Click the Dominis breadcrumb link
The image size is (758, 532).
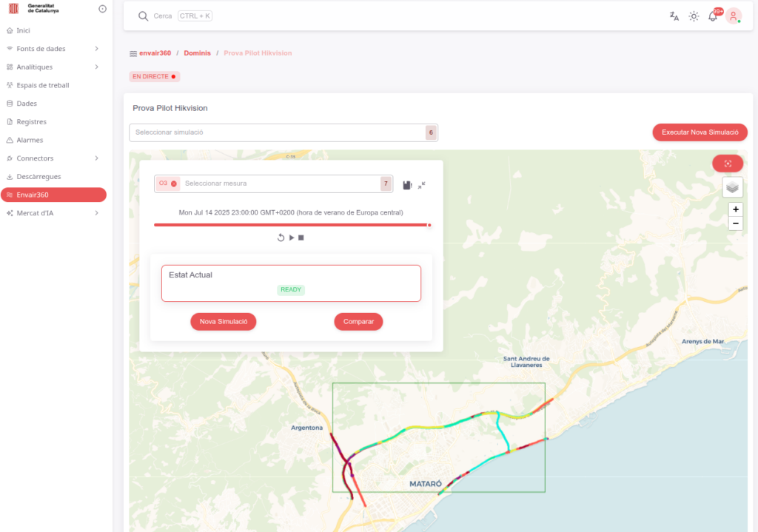point(197,53)
